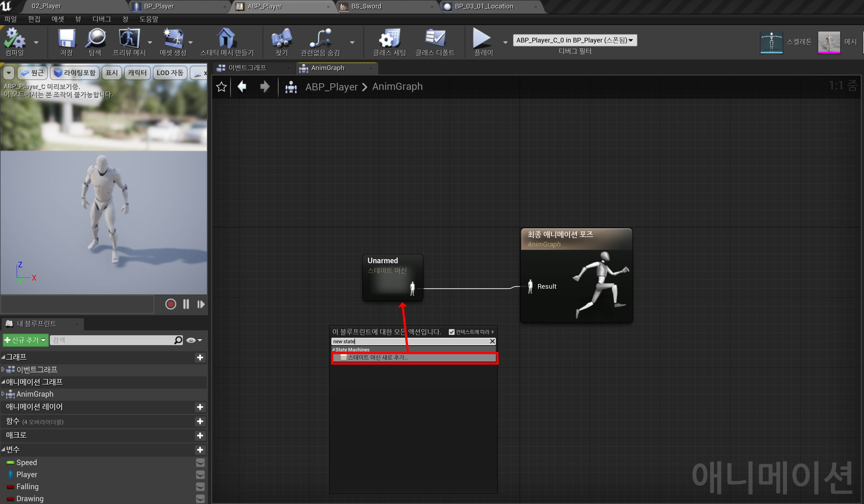The height and width of the screenshot is (504, 864).
Task: Click the 라이팅포함 lit mode button
Action: [75, 73]
